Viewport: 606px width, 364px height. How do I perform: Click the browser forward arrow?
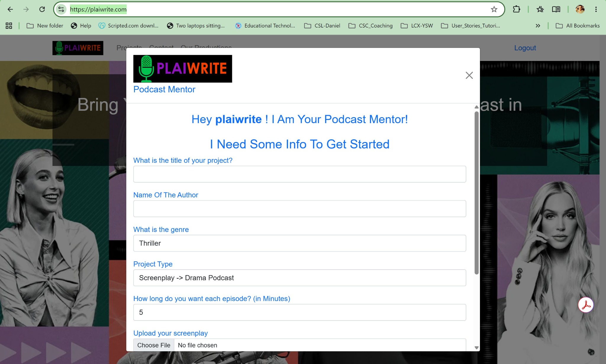[x=26, y=9]
